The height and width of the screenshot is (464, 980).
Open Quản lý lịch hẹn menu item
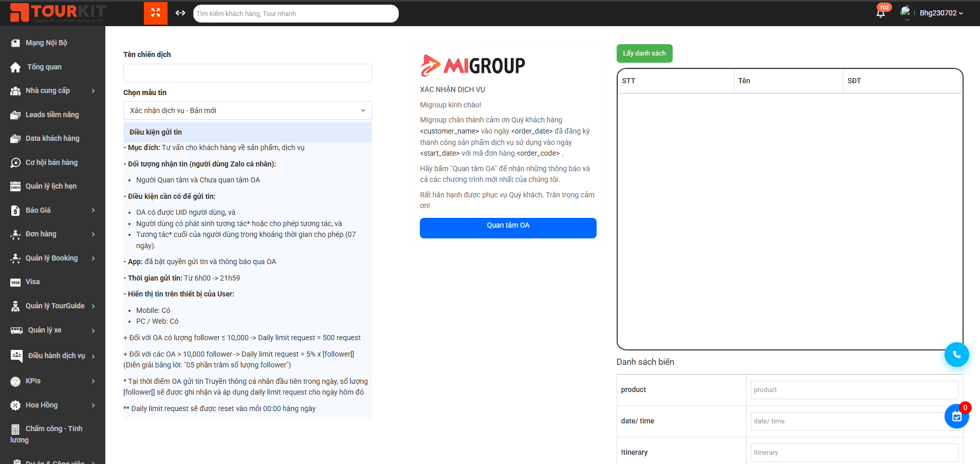51,186
